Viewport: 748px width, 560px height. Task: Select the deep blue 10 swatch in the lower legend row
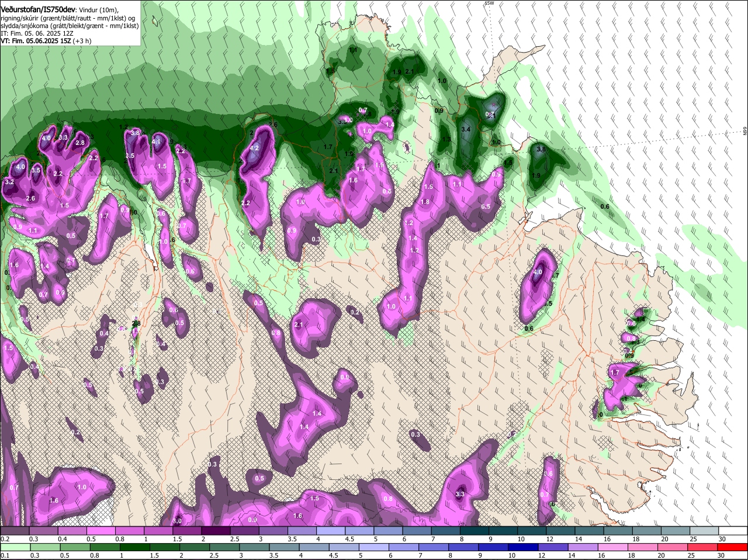tap(523, 547)
